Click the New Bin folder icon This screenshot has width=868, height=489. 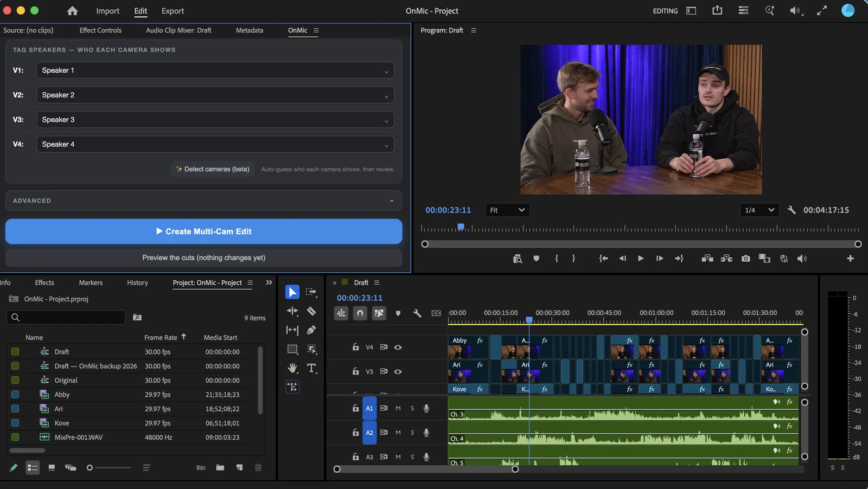coord(220,467)
